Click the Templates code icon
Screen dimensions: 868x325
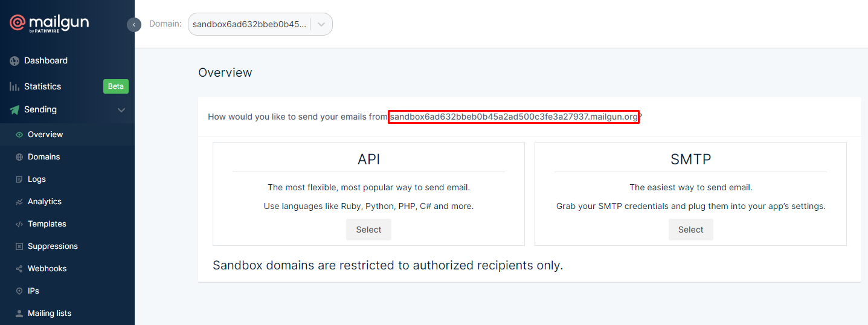tap(19, 224)
